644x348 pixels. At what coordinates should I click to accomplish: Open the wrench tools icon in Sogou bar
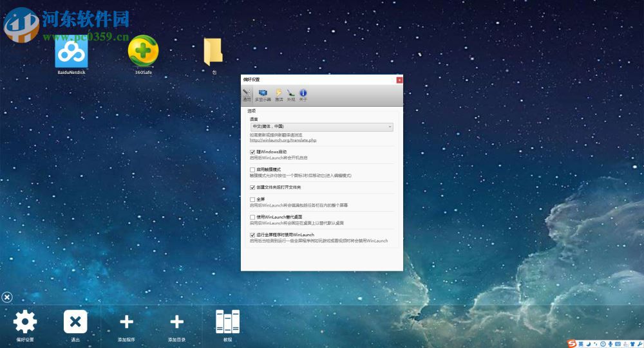pos(640,344)
